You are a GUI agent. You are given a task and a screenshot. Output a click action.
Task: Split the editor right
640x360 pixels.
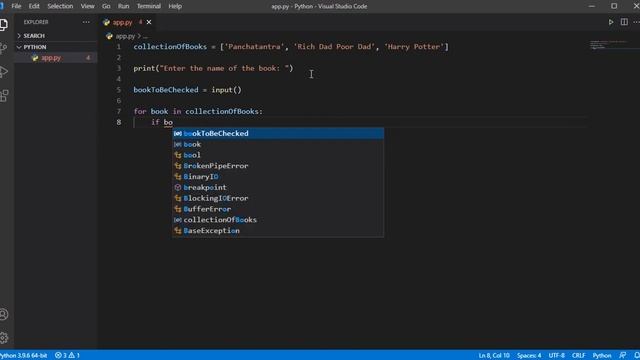coord(624,22)
